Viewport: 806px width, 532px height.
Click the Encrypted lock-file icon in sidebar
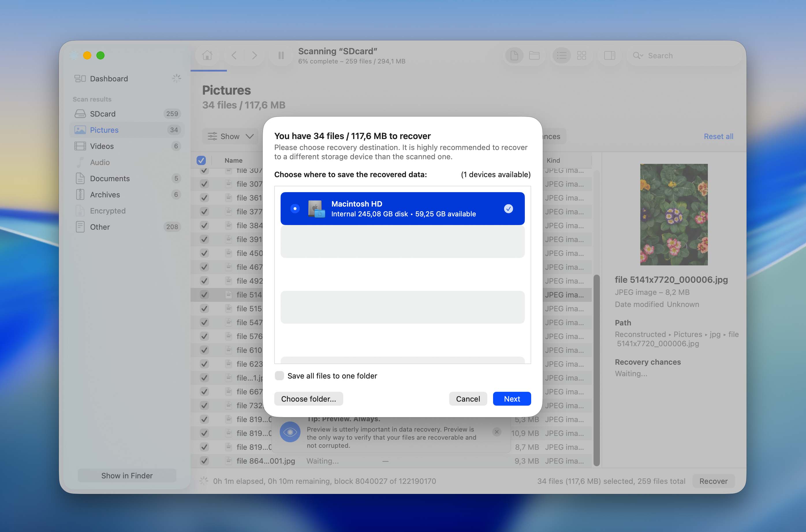(x=80, y=211)
